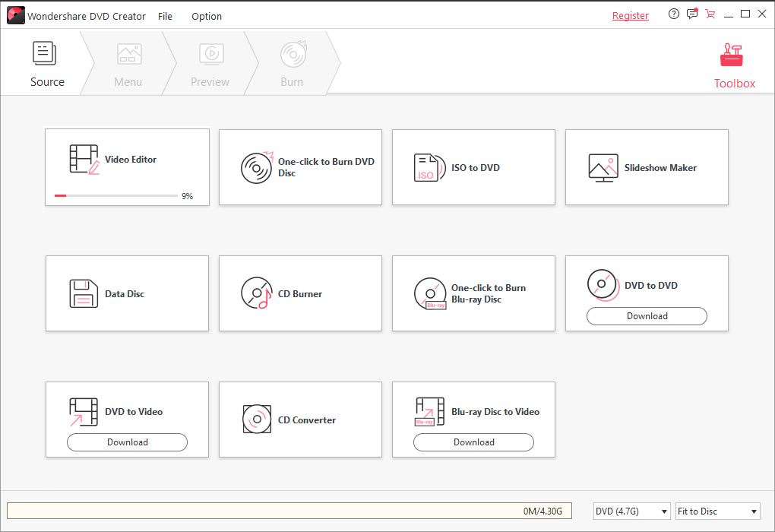
Task: Click the Wondershare DVD Creator app logo
Action: [x=16, y=15]
